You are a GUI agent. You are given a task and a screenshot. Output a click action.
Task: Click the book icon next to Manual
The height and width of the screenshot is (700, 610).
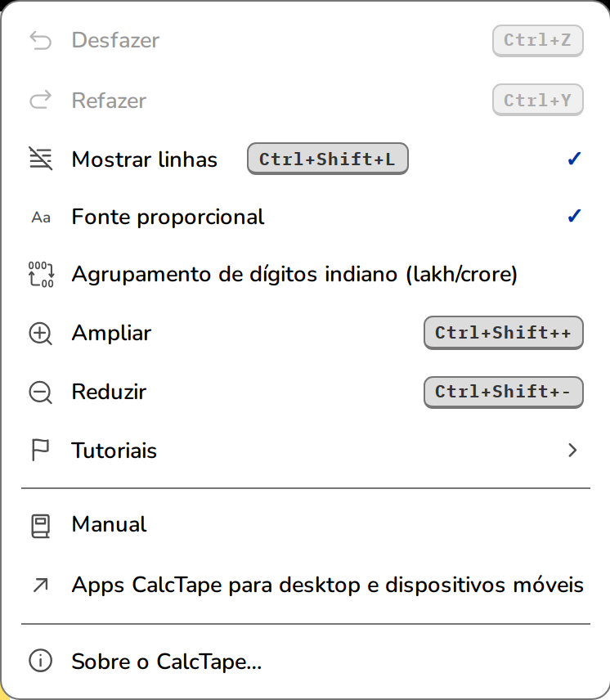(41, 526)
